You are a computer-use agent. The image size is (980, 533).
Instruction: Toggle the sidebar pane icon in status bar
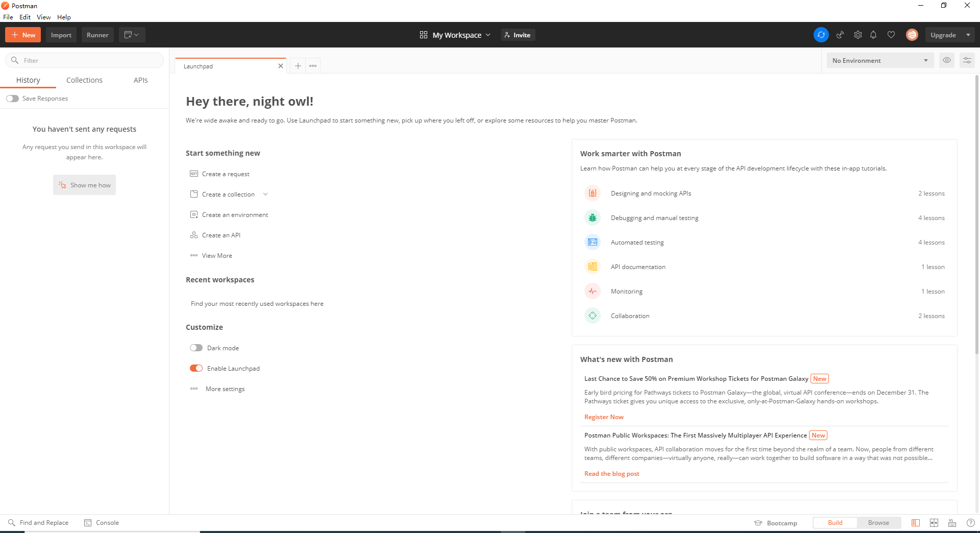[x=916, y=523]
